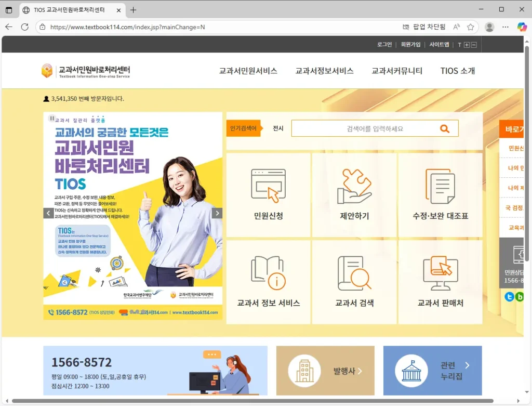Open the 발행사 publisher banner
Viewport: 532px width, 406px height.
pos(325,370)
